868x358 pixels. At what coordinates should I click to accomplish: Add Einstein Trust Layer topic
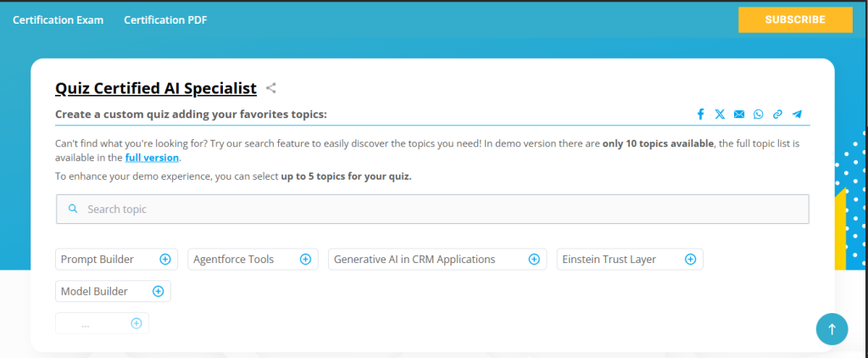[x=690, y=260]
